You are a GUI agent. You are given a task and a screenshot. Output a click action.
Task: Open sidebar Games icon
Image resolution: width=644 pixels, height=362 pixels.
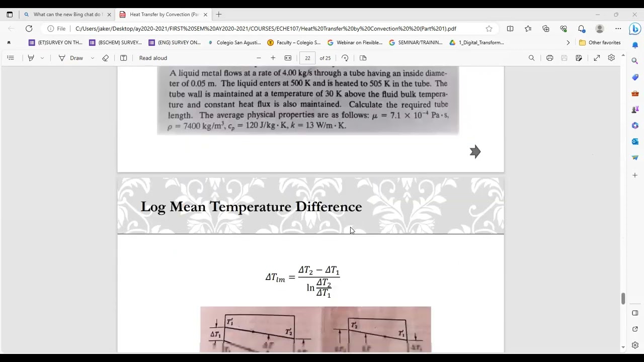coord(635,109)
